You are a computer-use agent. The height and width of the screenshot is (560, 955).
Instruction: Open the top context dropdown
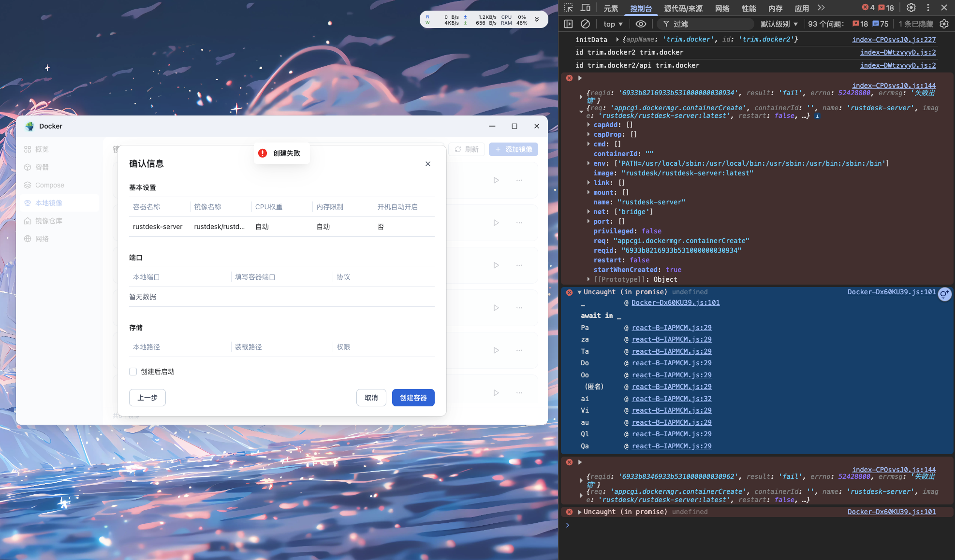pos(613,24)
